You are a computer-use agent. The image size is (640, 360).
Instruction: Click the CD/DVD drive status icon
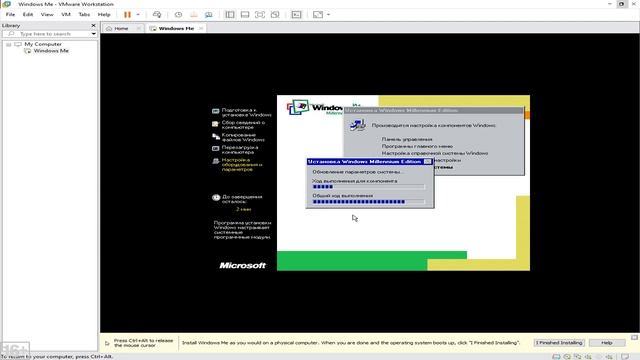[x=567, y=356]
